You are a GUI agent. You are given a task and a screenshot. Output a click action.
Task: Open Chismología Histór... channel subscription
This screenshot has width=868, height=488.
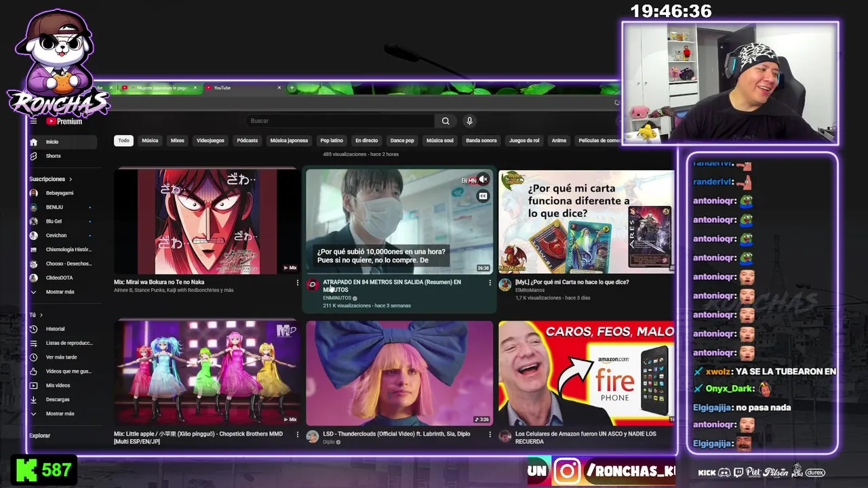(62, 249)
